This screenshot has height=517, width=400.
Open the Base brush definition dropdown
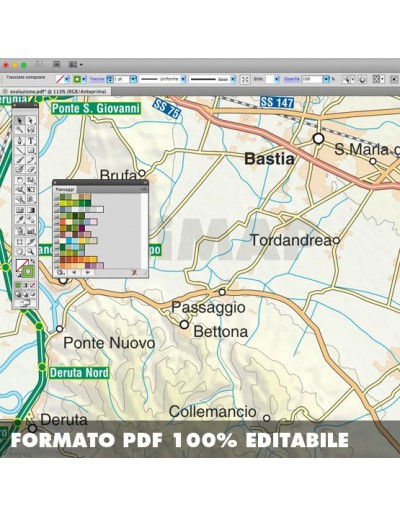tap(233, 79)
